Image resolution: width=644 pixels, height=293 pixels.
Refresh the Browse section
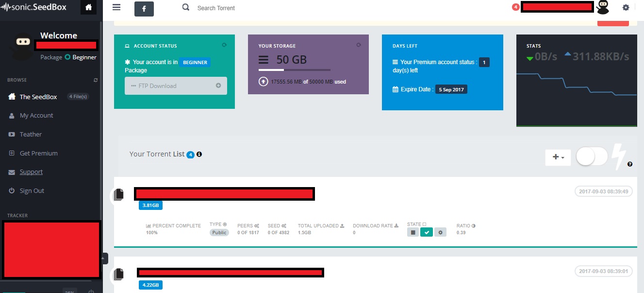[x=96, y=80]
